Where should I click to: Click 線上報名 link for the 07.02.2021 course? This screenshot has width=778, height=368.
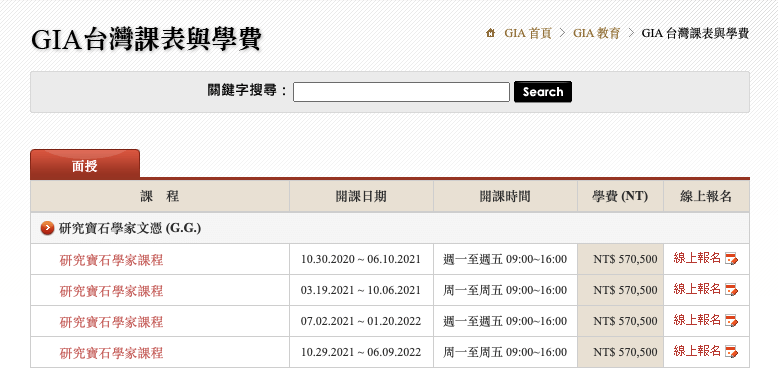click(x=697, y=320)
